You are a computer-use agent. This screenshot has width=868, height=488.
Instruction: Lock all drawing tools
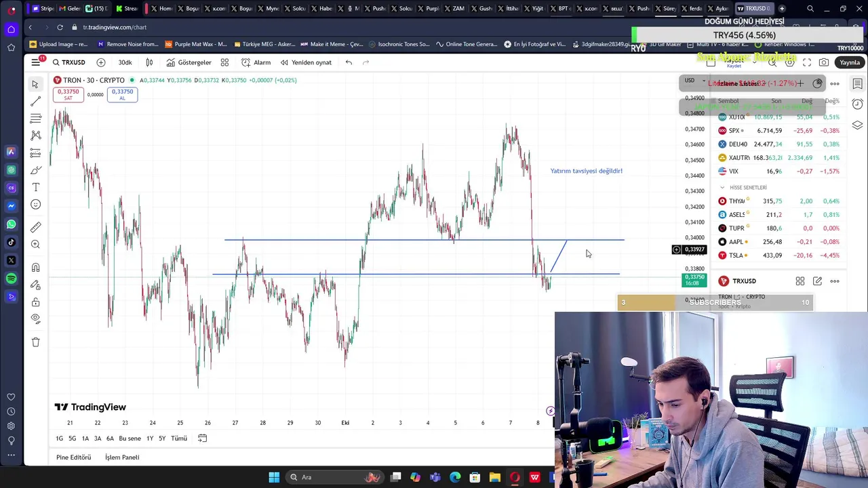tap(35, 302)
